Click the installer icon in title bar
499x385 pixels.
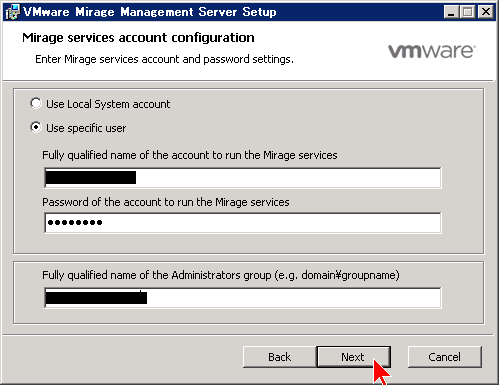click(x=12, y=12)
